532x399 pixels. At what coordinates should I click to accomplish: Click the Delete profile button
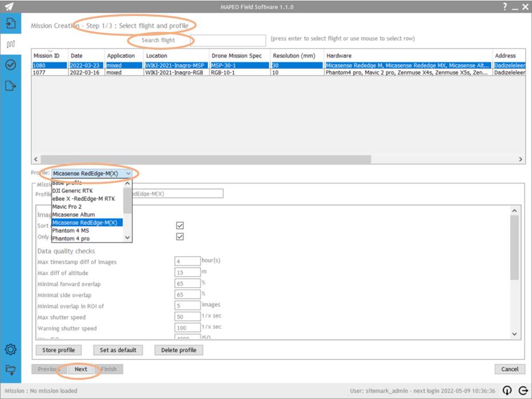179,350
